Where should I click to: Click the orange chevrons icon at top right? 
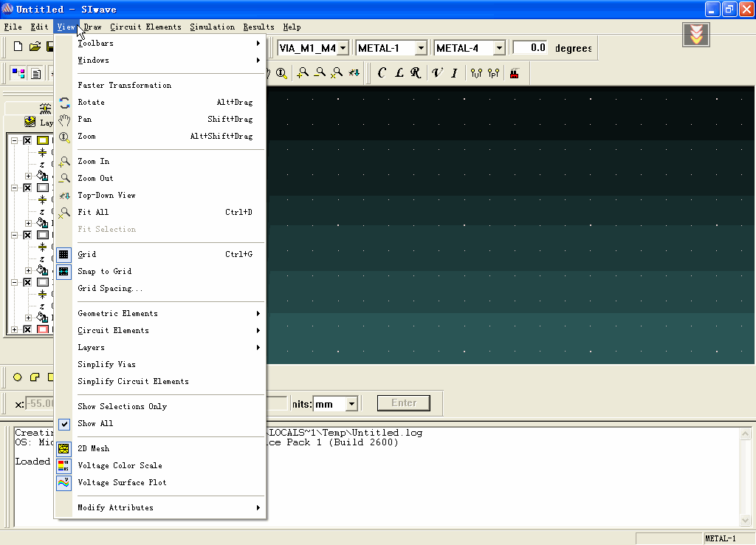695,35
